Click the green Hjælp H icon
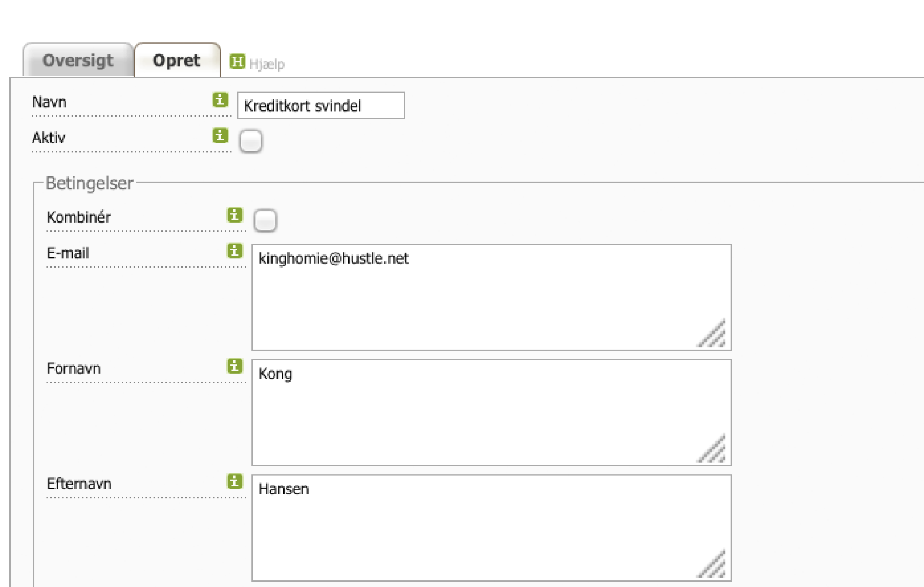 [x=237, y=61]
